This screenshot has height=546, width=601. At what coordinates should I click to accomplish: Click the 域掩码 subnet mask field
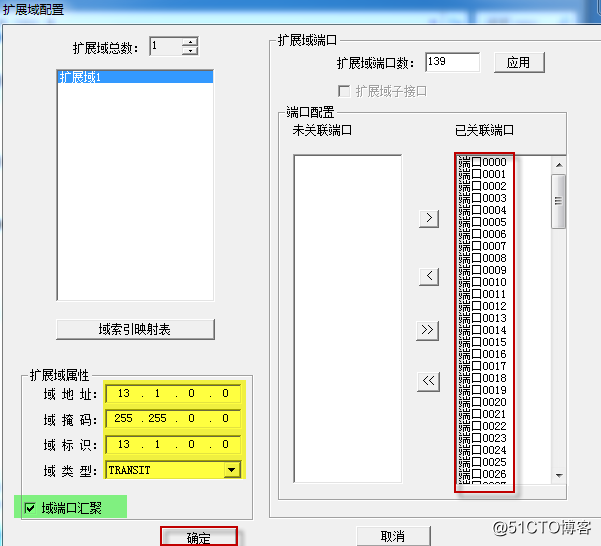[x=173, y=418]
